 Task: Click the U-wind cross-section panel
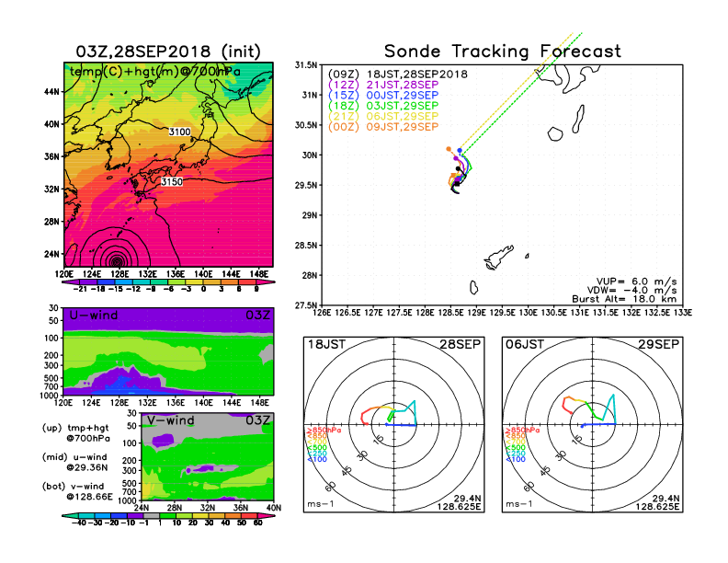point(168,351)
